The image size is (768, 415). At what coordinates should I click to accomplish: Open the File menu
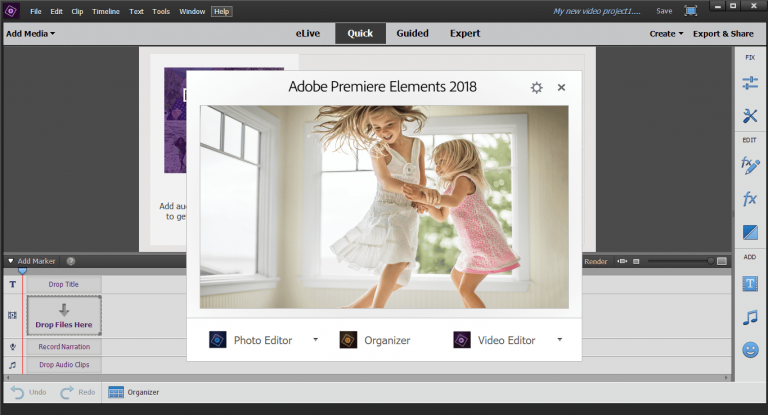36,11
